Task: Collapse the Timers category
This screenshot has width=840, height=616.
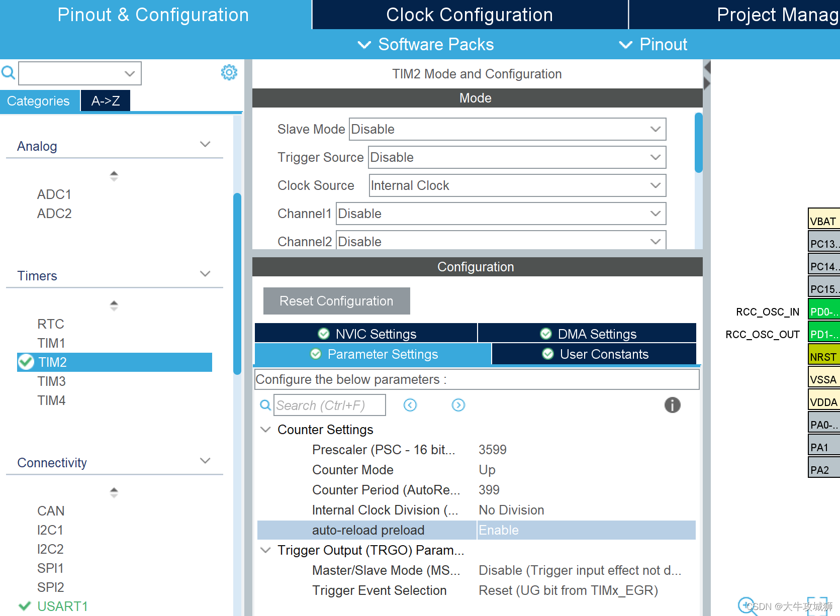Action: pos(205,274)
